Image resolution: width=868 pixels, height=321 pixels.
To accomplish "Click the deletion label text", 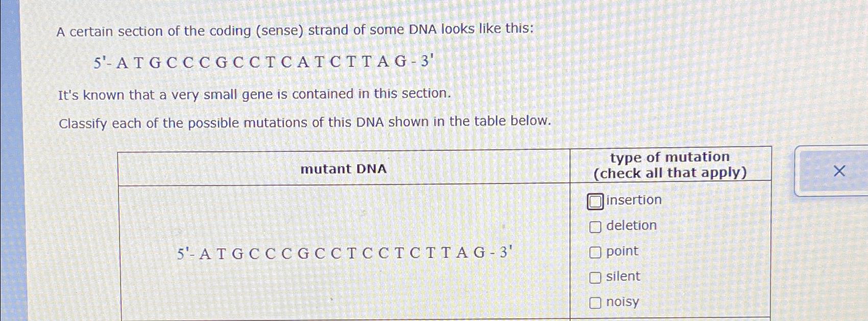I will 631,225.
